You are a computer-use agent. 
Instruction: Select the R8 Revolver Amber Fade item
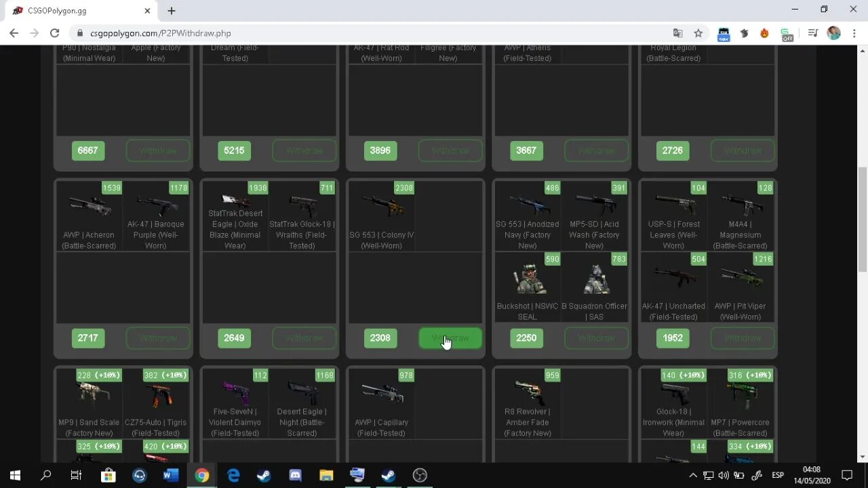pyautogui.click(x=528, y=404)
